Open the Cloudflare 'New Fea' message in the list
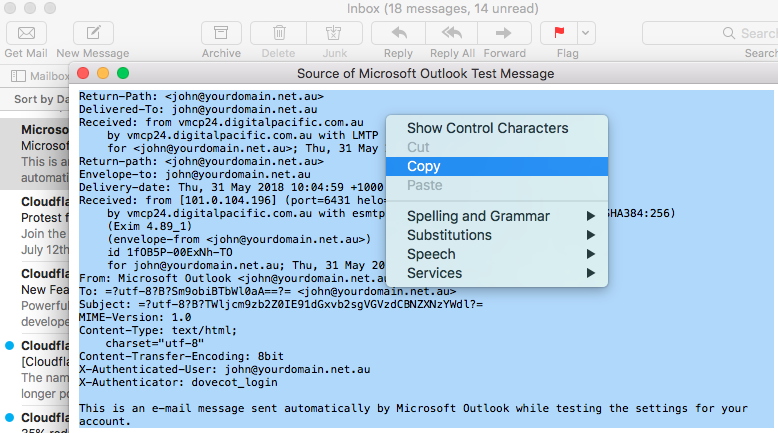The image size is (778, 433). click(x=35, y=297)
